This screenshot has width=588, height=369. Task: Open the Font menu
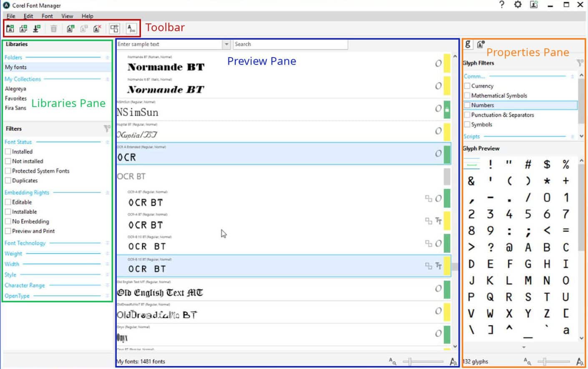tap(47, 16)
